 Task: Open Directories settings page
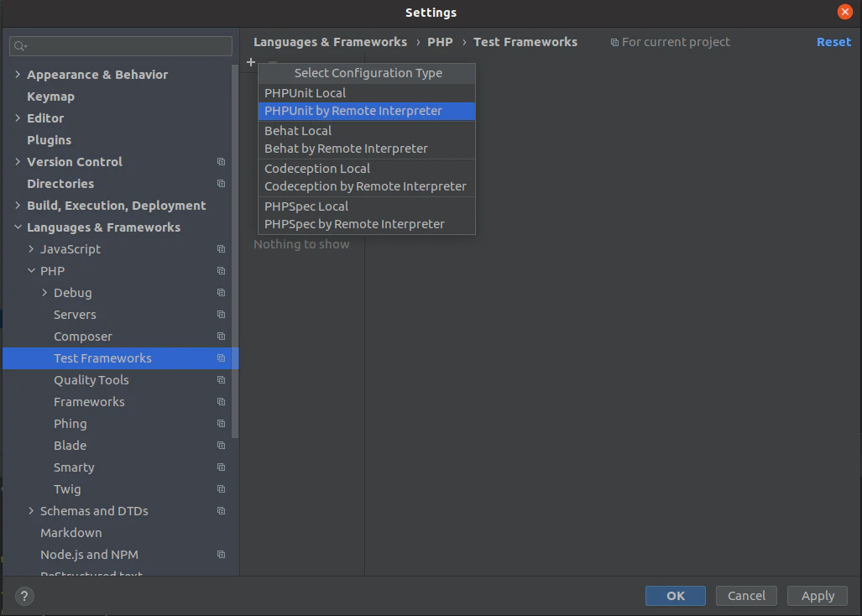pos(60,184)
